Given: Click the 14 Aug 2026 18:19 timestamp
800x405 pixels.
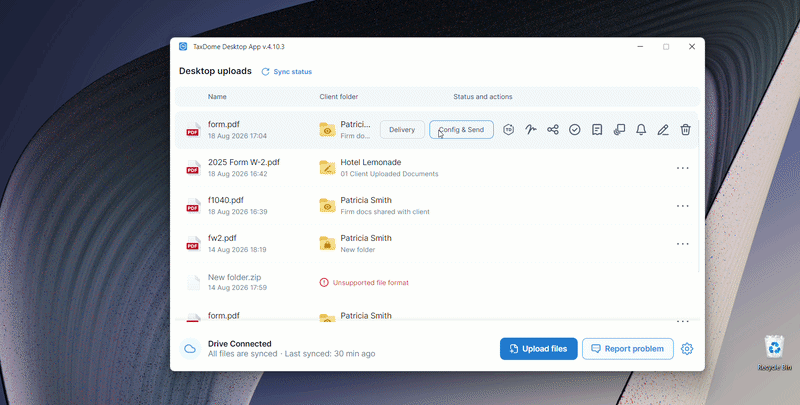Looking at the screenshot, I should point(237,249).
